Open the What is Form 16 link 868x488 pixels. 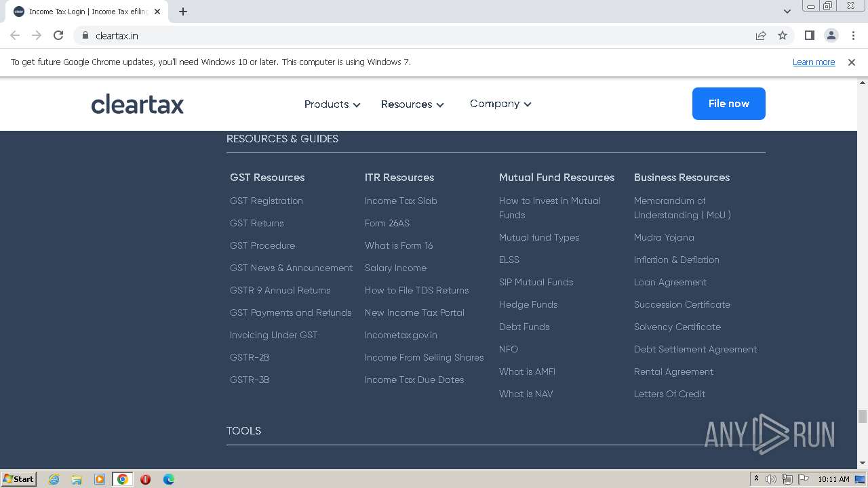[399, 245]
